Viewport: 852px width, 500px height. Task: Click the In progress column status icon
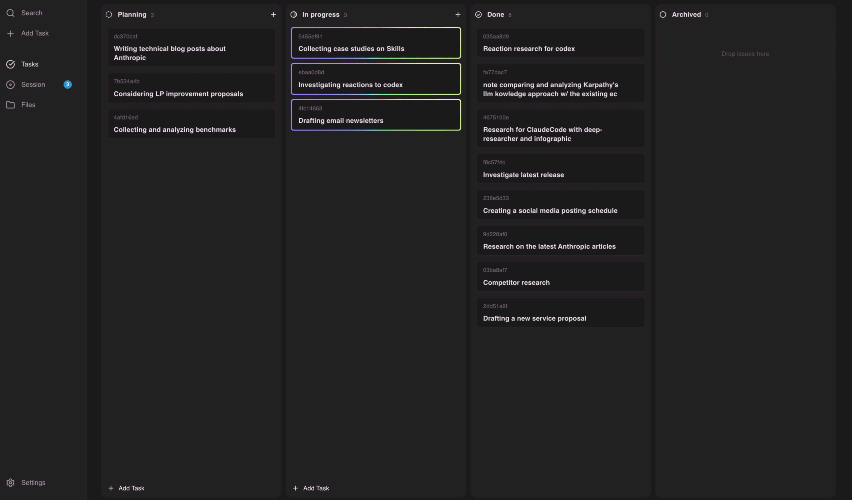click(293, 15)
